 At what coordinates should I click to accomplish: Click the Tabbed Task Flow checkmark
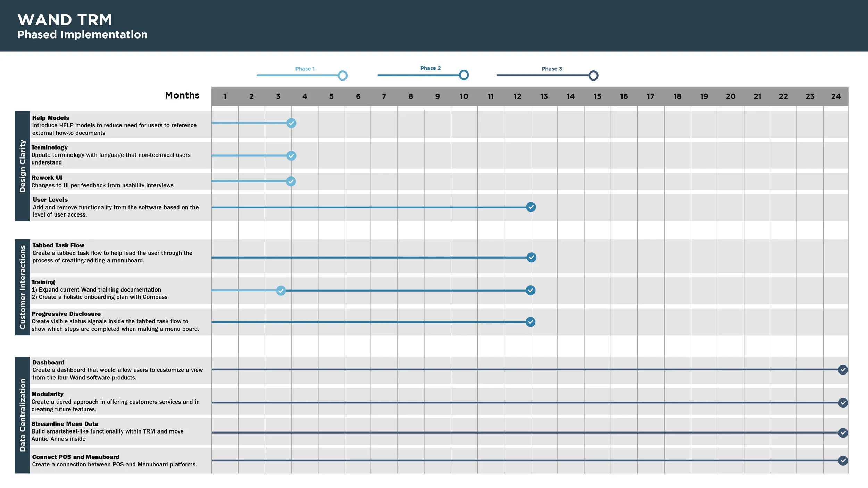(531, 257)
